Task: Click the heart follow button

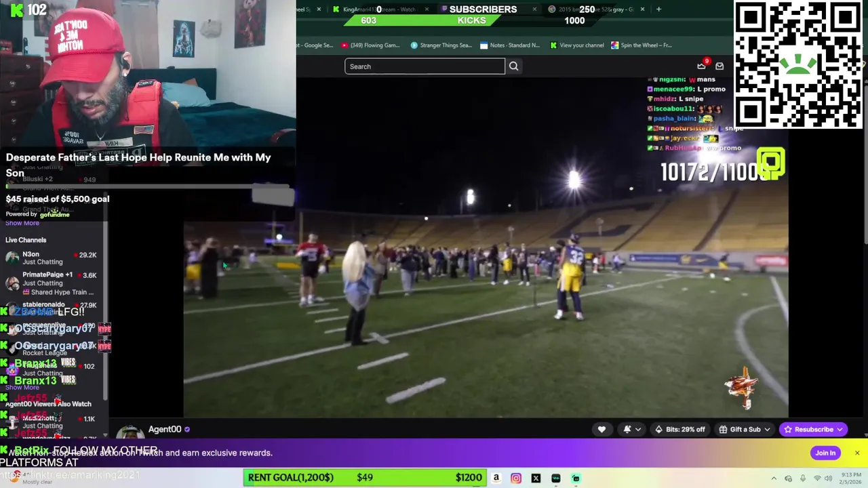Action: (601, 429)
